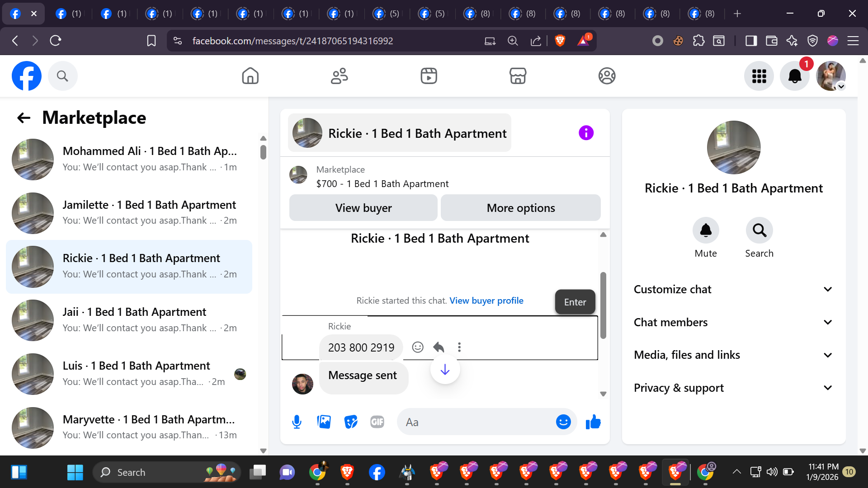Click the Aa message input field

click(475, 422)
